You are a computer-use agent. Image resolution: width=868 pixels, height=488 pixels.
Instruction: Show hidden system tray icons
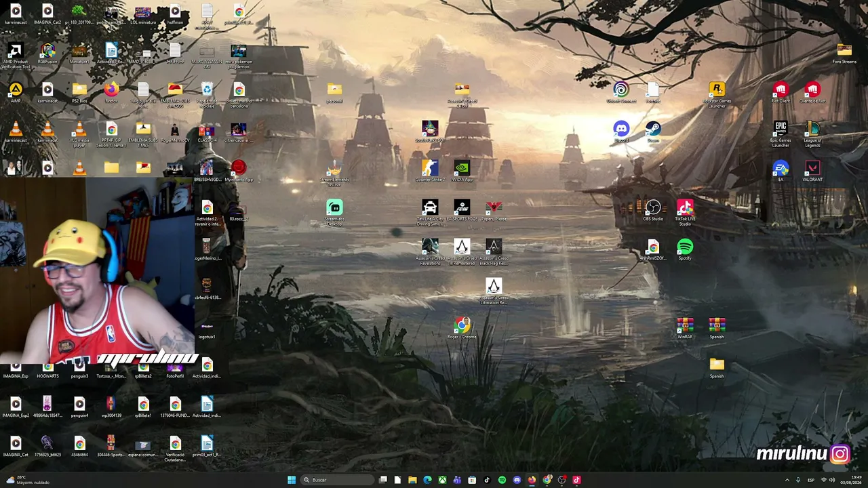[787, 480]
